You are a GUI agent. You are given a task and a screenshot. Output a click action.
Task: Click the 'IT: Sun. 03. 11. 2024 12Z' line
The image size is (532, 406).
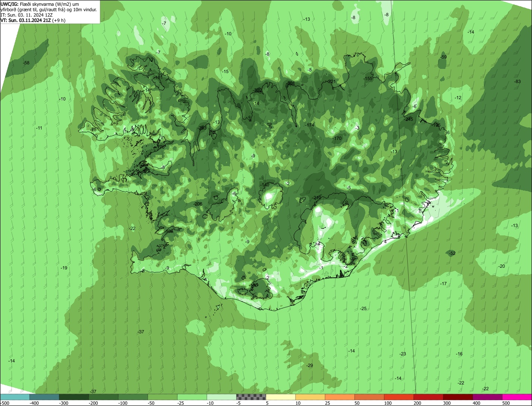(x=27, y=15)
